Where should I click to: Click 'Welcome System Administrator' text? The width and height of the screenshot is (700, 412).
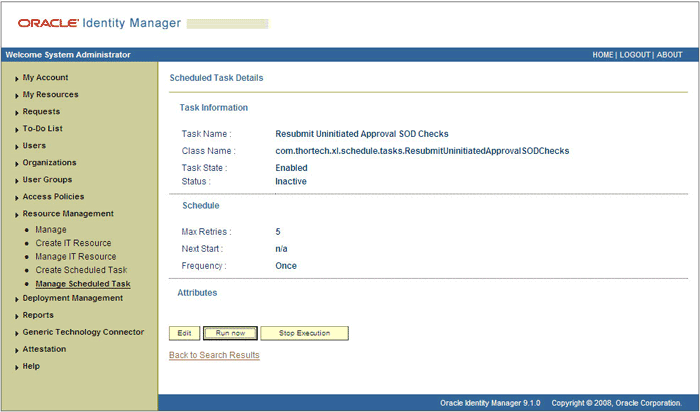[x=68, y=54]
